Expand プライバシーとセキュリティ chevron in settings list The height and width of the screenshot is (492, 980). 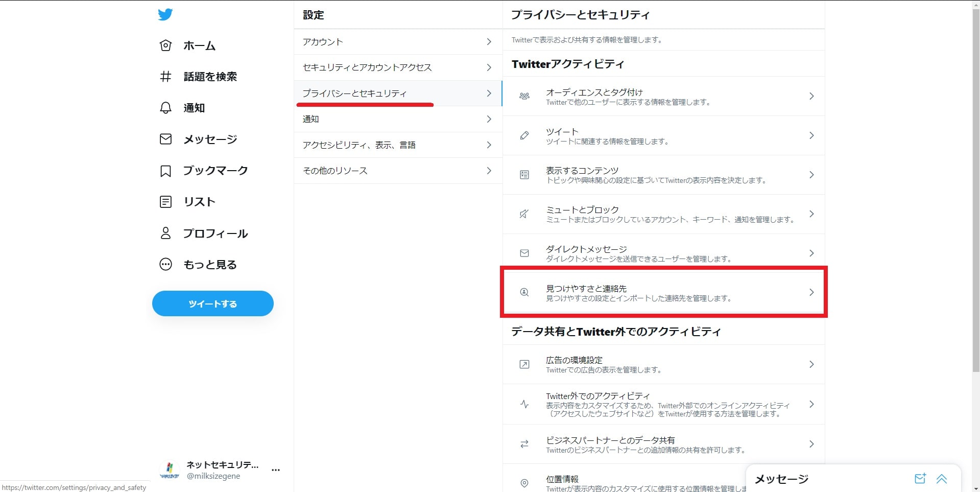coord(489,93)
